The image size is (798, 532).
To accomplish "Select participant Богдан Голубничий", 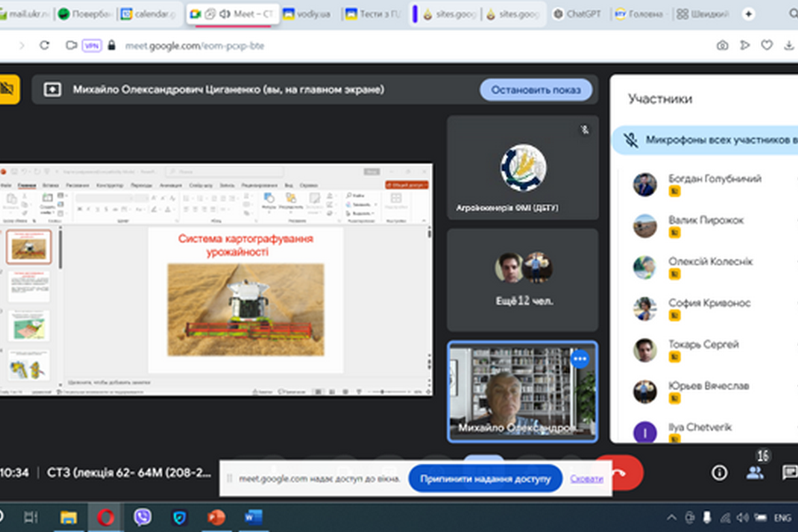I will click(x=715, y=184).
